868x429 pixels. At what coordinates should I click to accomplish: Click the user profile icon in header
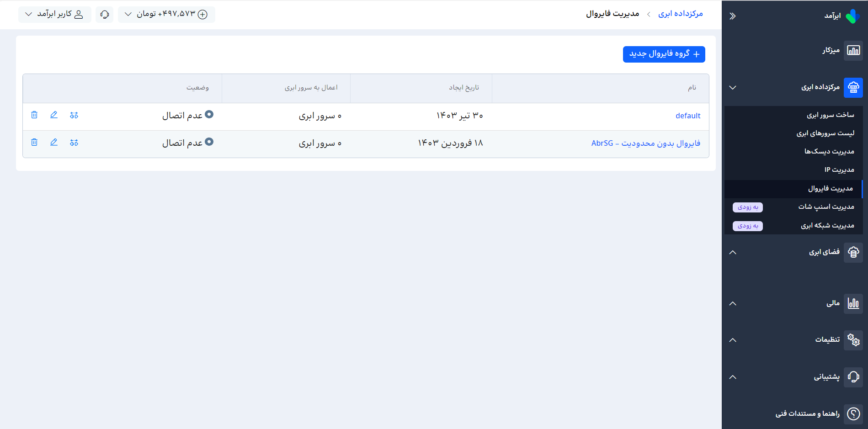coord(79,14)
